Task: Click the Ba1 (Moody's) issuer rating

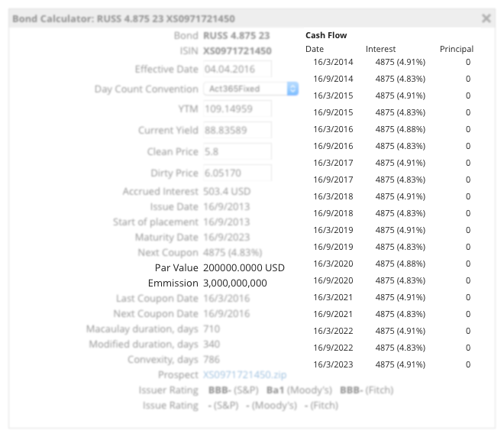Action: 299,390
